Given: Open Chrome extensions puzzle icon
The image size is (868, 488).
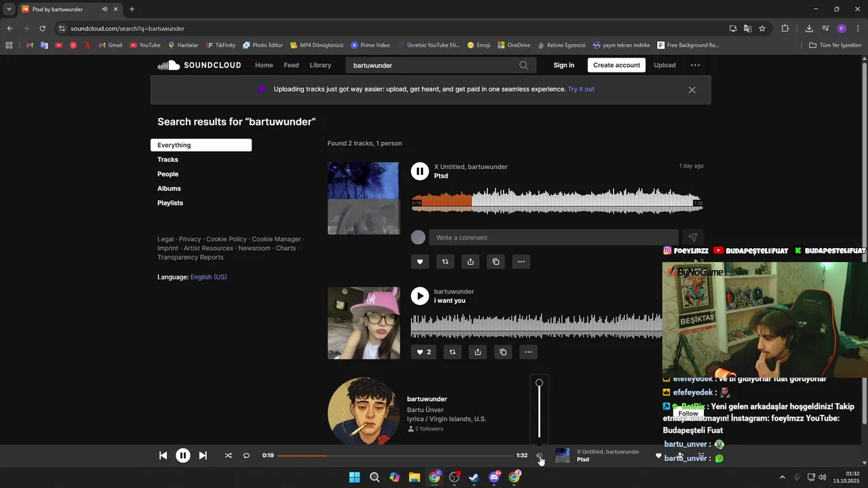Looking at the screenshot, I should 785,28.
